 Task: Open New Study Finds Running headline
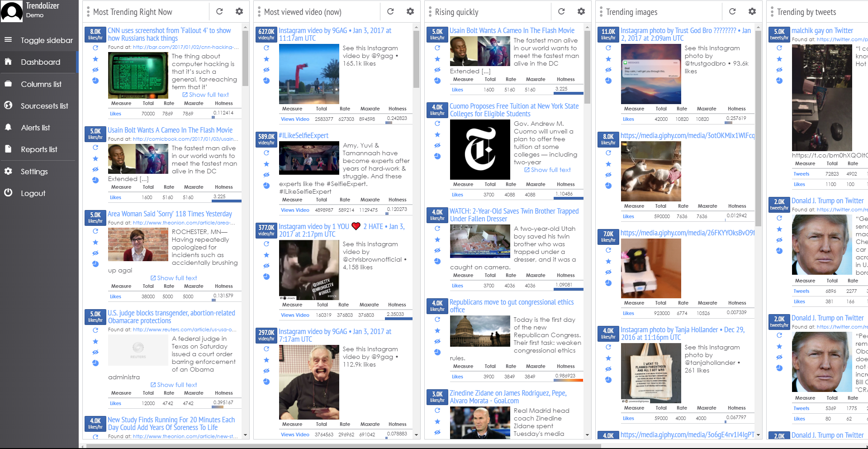click(171, 424)
